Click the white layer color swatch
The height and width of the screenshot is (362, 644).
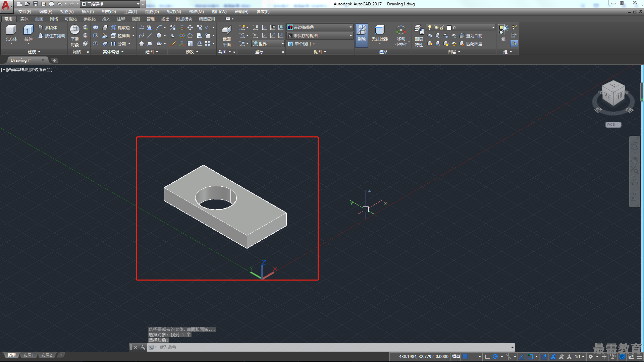[449, 27]
